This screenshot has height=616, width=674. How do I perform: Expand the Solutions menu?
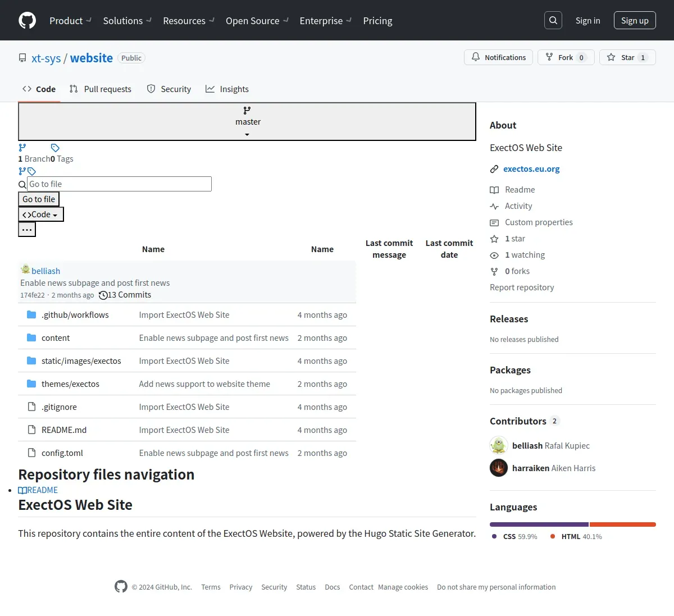pos(127,20)
